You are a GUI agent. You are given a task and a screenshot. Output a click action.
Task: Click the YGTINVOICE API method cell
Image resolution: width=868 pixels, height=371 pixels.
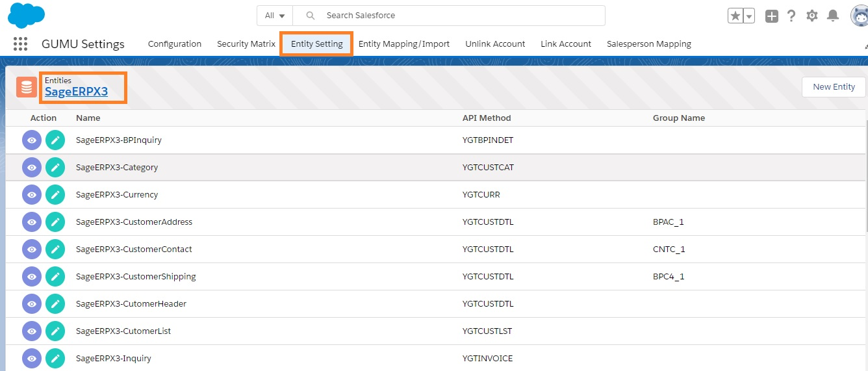[487, 358]
